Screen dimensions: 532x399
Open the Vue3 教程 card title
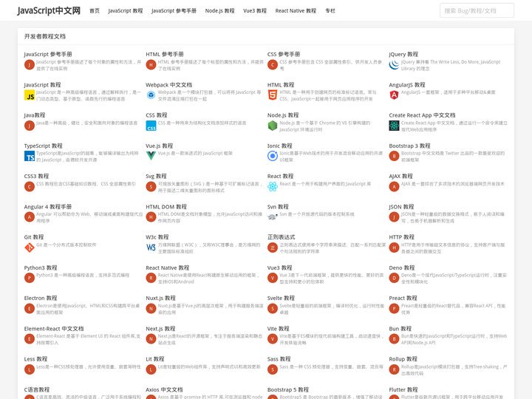point(279,267)
